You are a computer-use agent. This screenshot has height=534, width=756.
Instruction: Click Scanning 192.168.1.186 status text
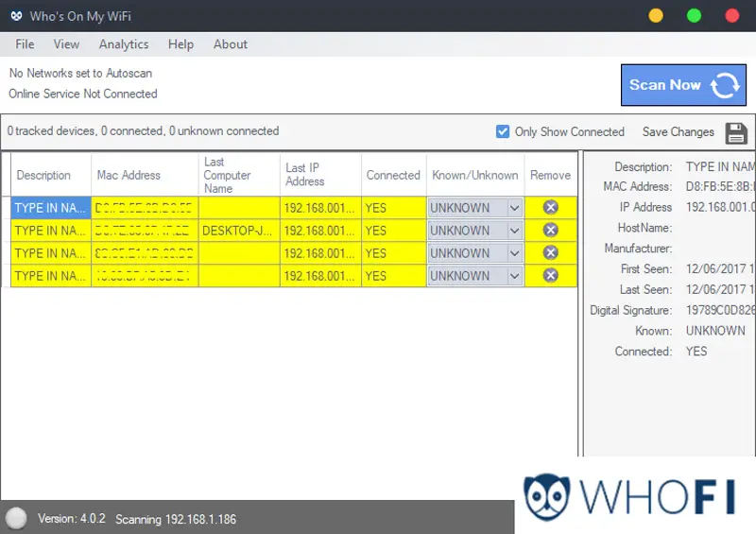pos(176,519)
